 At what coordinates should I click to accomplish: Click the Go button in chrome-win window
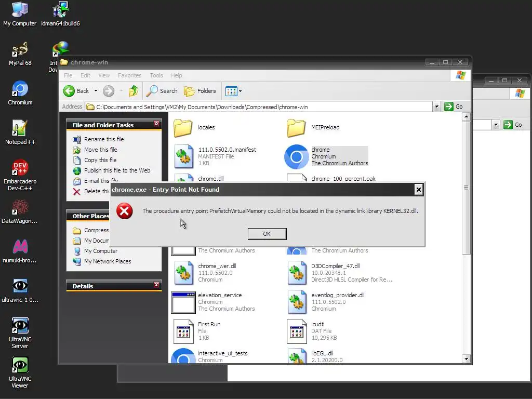pos(454,107)
